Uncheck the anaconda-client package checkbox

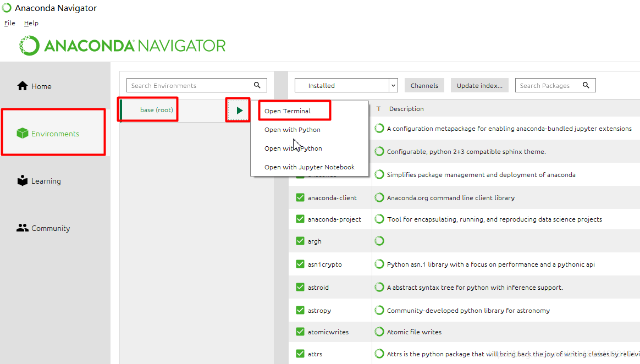(x=300, y=197)
